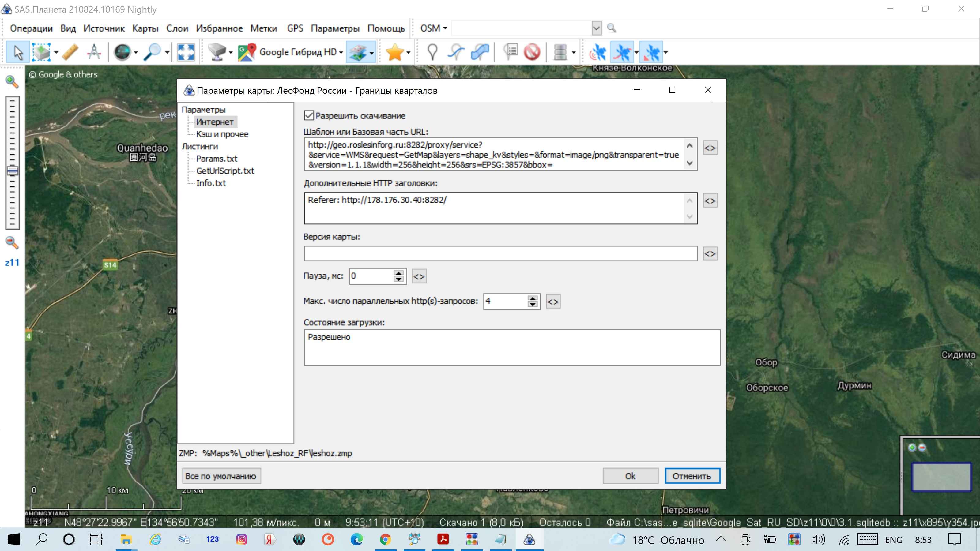
Task: Decrease max parallel http requests spinner
Action: pos(533,304)
